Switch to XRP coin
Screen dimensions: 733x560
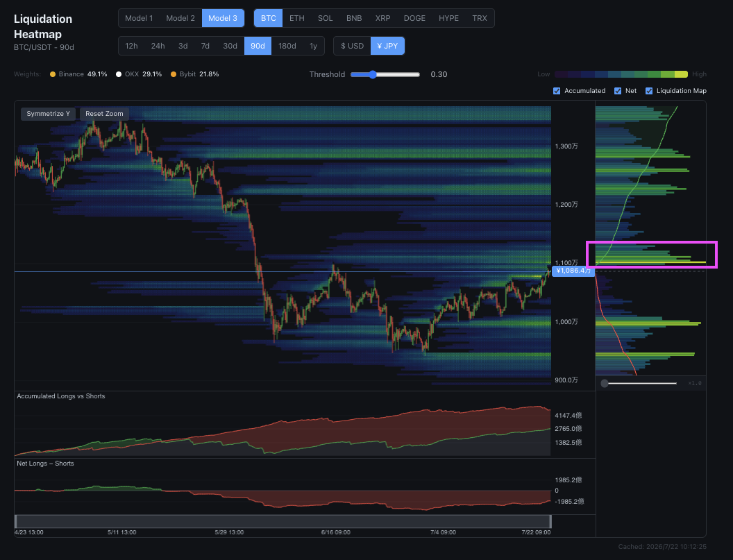(x=383, y=18)
